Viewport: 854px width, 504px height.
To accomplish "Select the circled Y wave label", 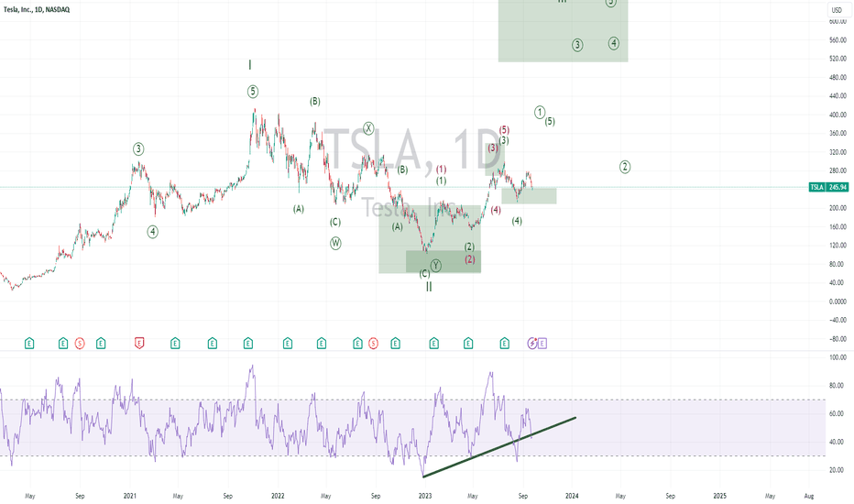I will [x=436, y=266].
